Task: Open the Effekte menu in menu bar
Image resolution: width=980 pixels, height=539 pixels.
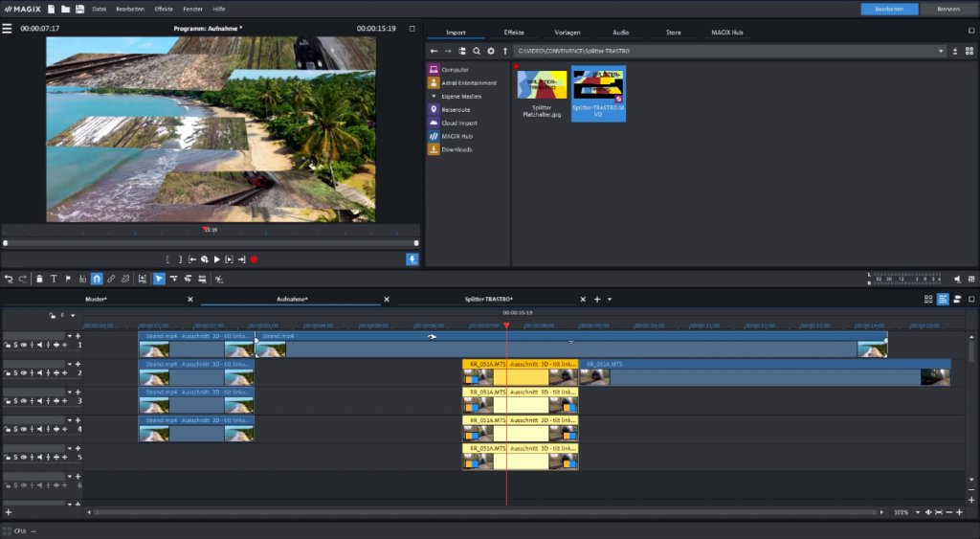Action: (x=164, y=10)
